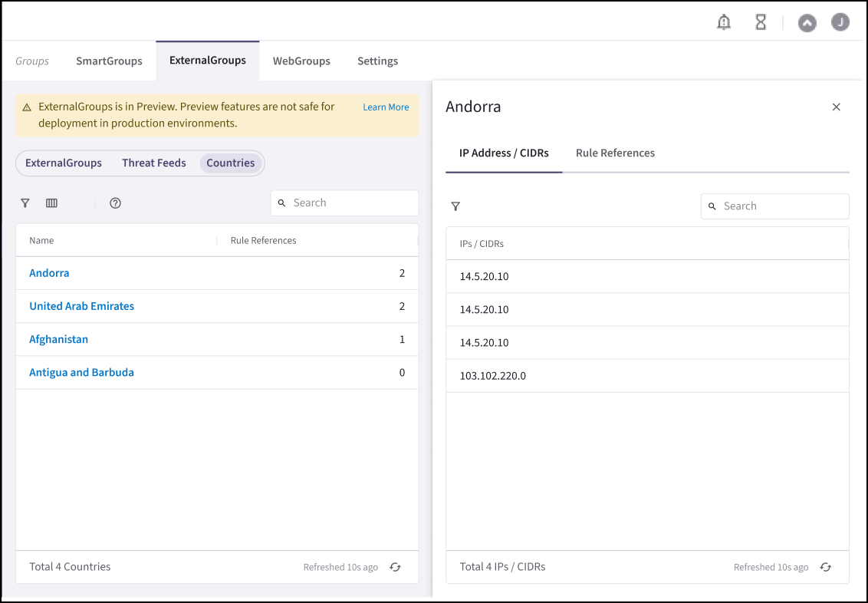
Task: Switch to the Rule References tab
Action: click(x=615, y=153)
